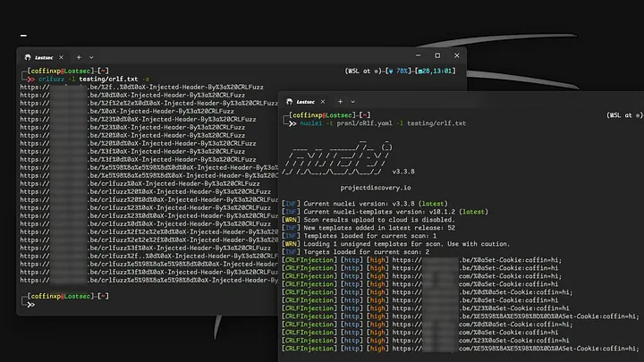The height and width of the screenshot is (362, 644).
Task: Add new tab in back terminal window
Action: (x=79, y=57)
